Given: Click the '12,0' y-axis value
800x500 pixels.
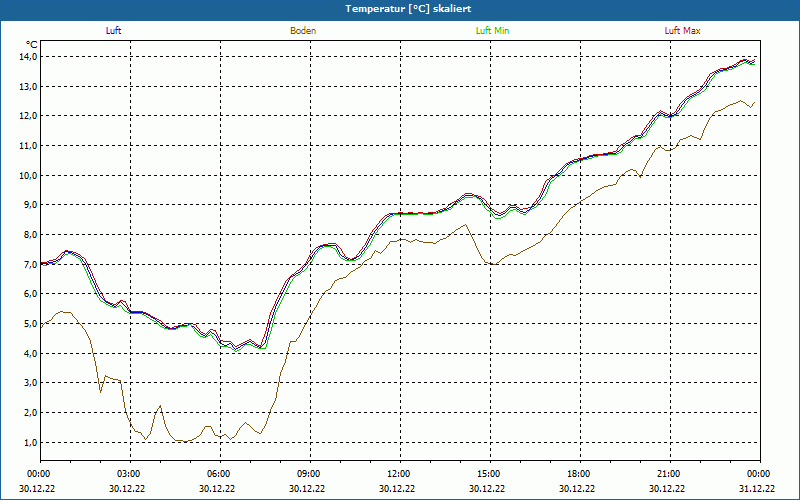Looking at the screenshot, I should click(x=29, y=116).
